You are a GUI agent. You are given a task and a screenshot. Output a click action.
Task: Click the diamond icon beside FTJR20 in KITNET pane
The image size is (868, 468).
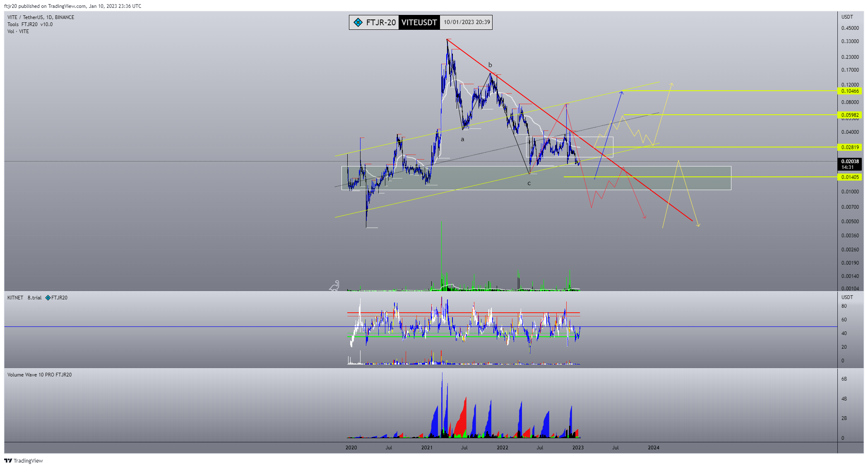coord(48,298)
